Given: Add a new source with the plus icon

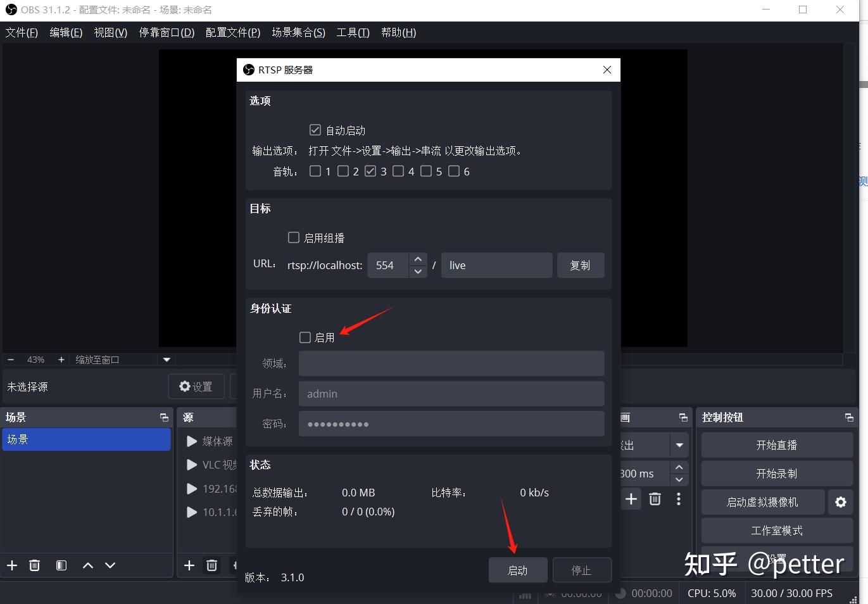Looking at the screenshot, I should pos(189,565).
